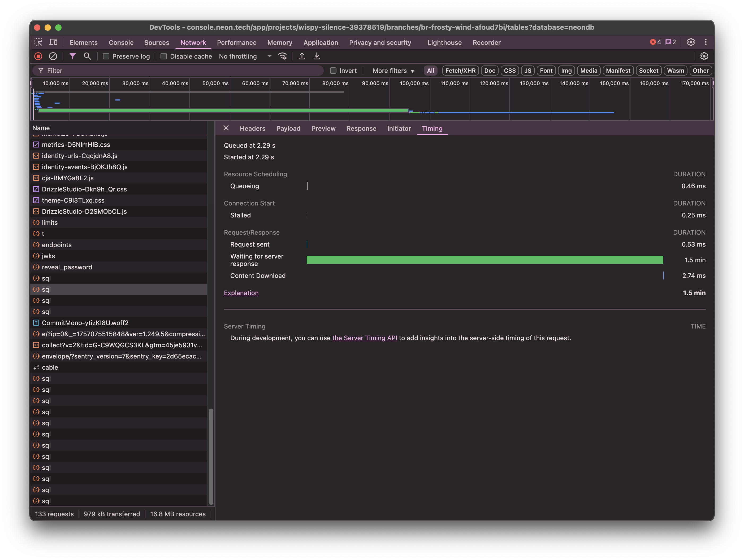
Task: Show the Initiator tab
Action: pyautogui.click(x=399, y=128)
